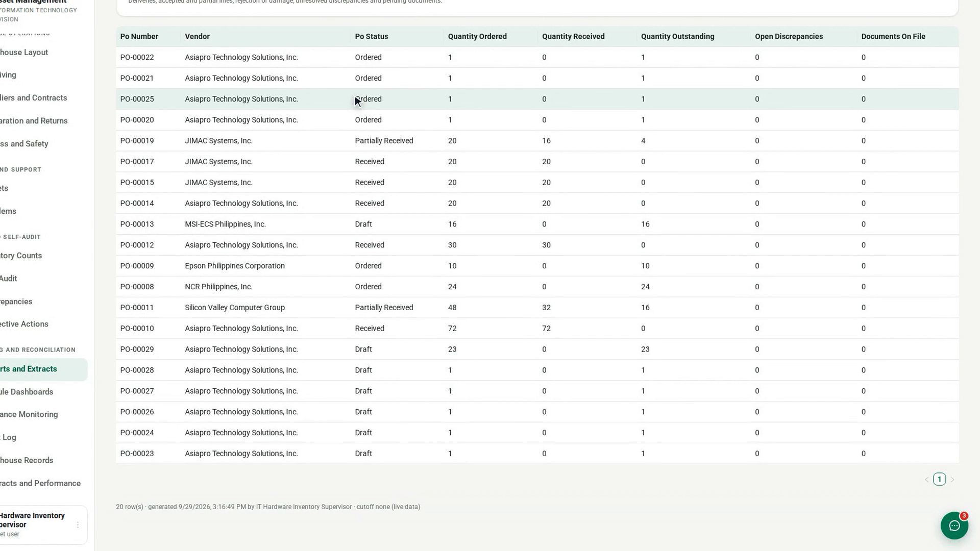Click Partially Received status for PO-00011
This screenshot has width=980, height=551.
[384, 308]
